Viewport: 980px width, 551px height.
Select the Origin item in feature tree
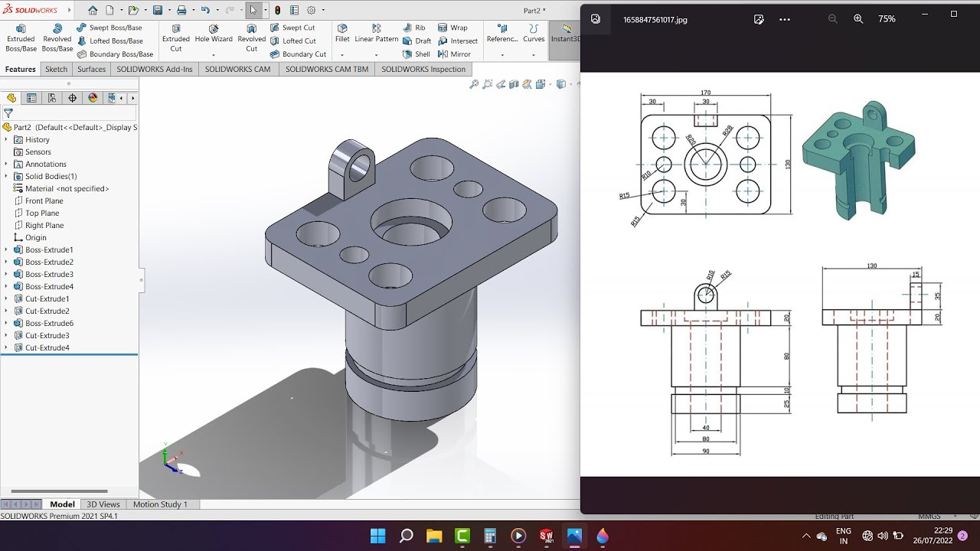30,238
